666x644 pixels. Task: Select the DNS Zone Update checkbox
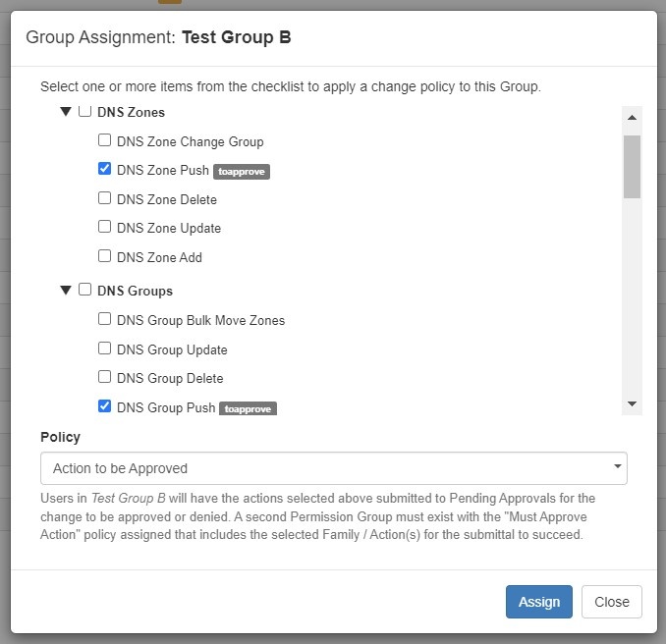tap(105, 227)
